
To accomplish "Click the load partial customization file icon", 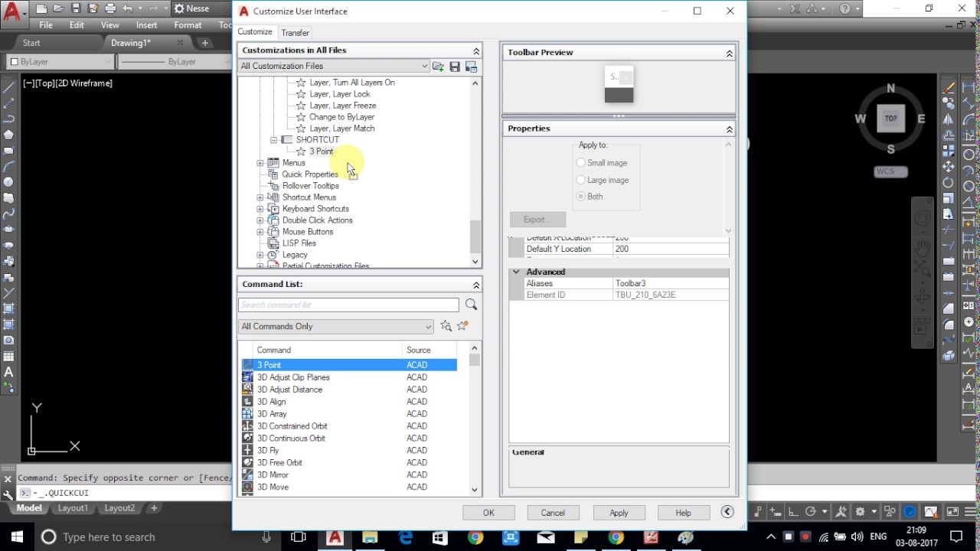I will [x=438, y=67].
